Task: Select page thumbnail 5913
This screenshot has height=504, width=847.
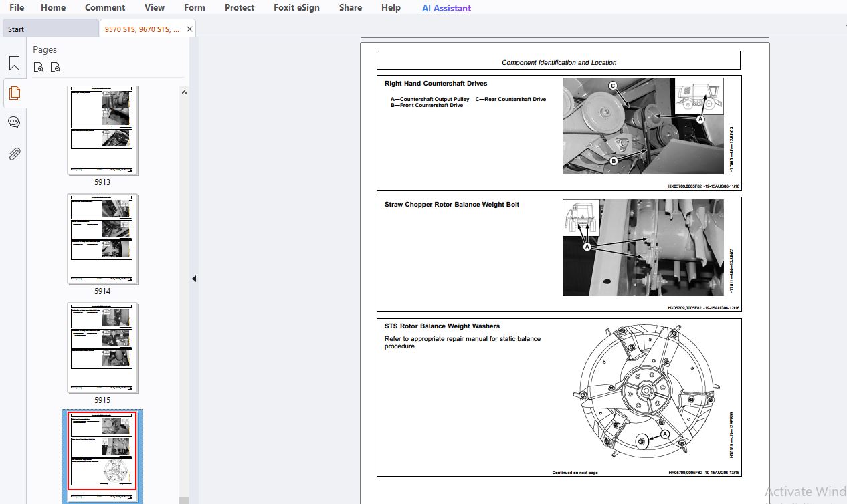Action: point(102,130)
